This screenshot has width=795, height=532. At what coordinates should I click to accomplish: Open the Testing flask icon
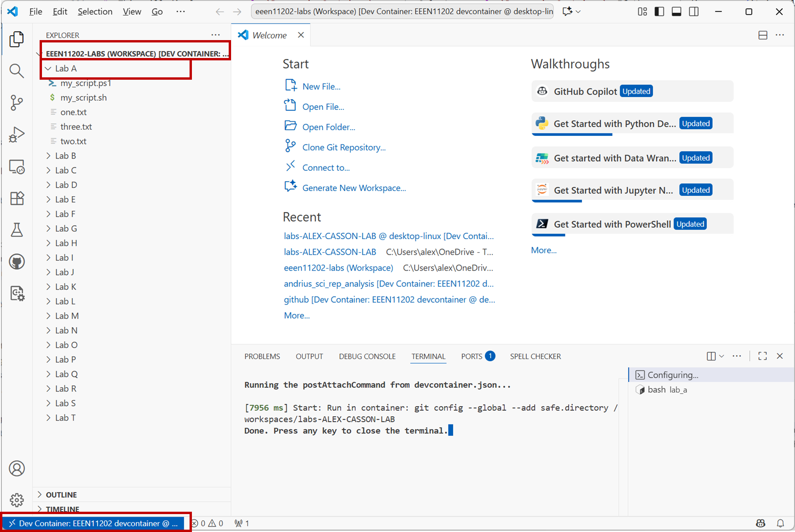17,230
